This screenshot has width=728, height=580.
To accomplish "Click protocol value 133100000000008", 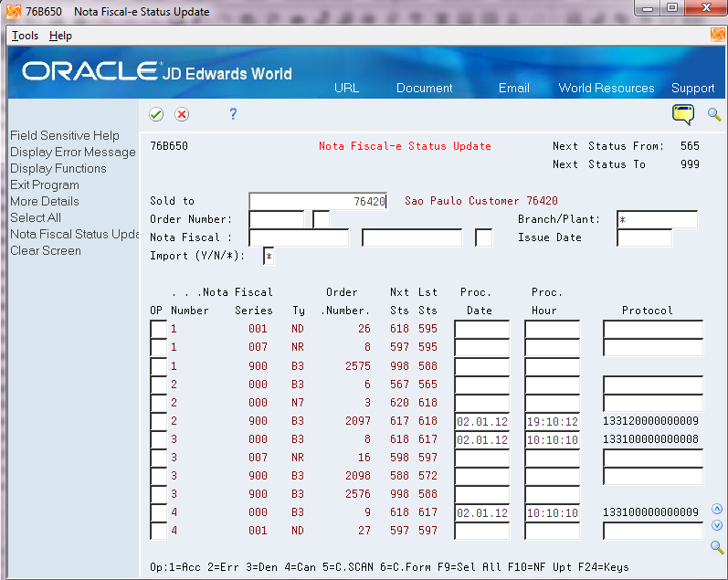I will pyautogui.click(x=650, y=439).
